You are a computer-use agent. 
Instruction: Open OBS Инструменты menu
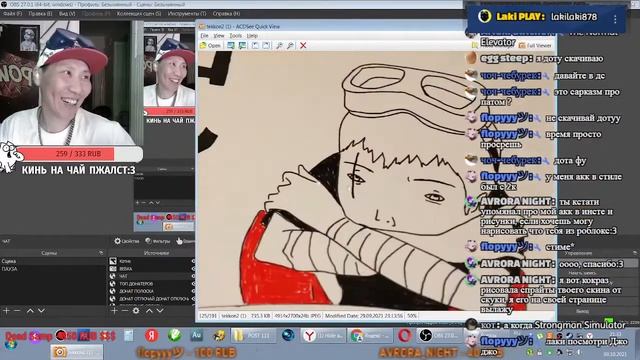click(187, 13)
